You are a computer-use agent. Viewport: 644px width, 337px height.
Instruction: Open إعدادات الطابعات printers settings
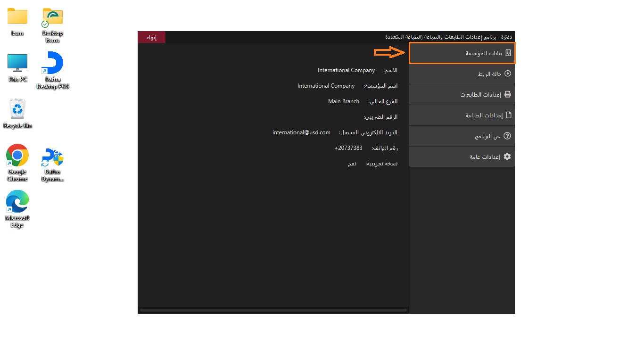[462, 95]
